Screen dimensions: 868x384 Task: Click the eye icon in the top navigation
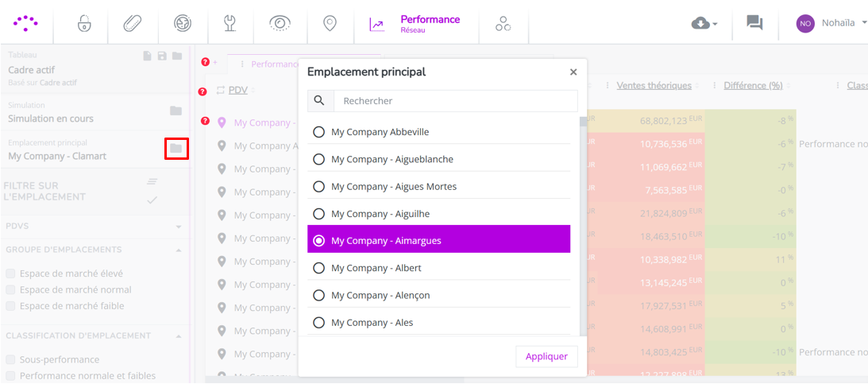(x=280, y=23)
